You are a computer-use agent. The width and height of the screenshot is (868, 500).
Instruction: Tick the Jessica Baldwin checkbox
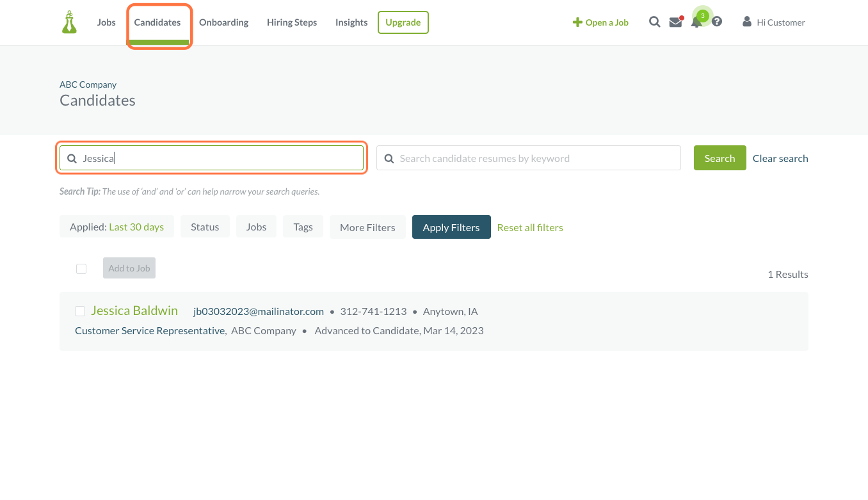[80, 311]
